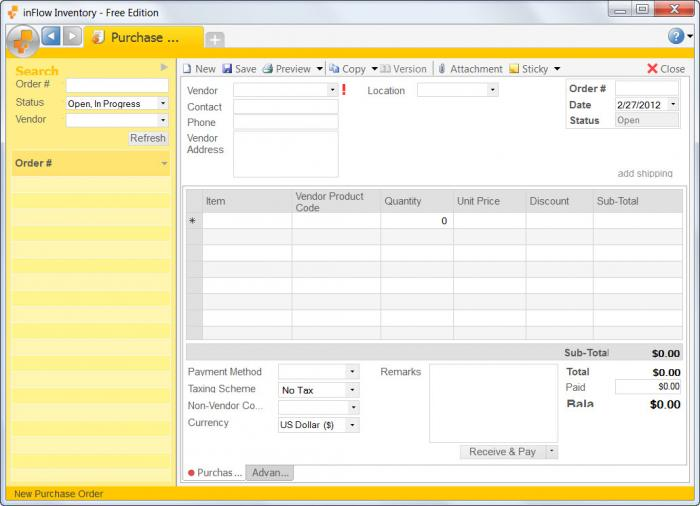700x506 pixels.
Task: Add an Attachment to the order
Action: pyautogui.click(x=470, y=69)
